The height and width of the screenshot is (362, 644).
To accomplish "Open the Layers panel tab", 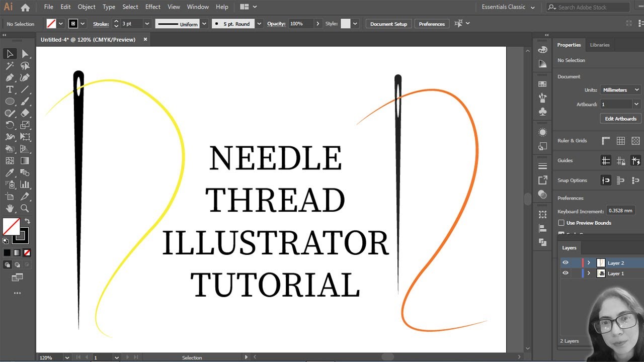I will click(x=569, y=248).
